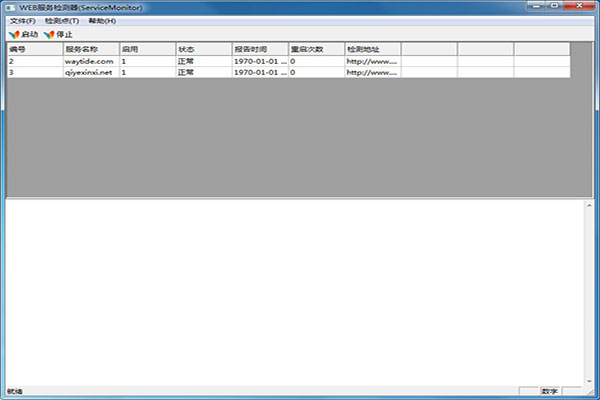The image size is (600, 400).
Task: Click inside the empty log output area
Action: point(290,290)
